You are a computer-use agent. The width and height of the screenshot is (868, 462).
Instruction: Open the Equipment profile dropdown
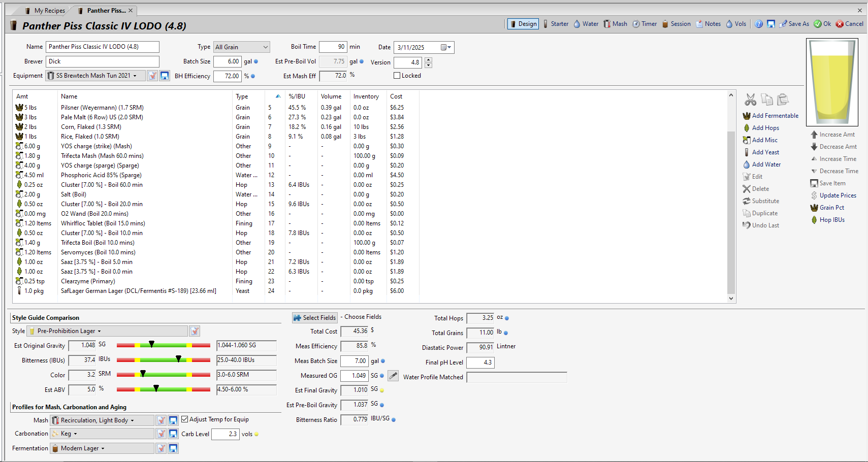pyautogui.click(x=95, y=76)
